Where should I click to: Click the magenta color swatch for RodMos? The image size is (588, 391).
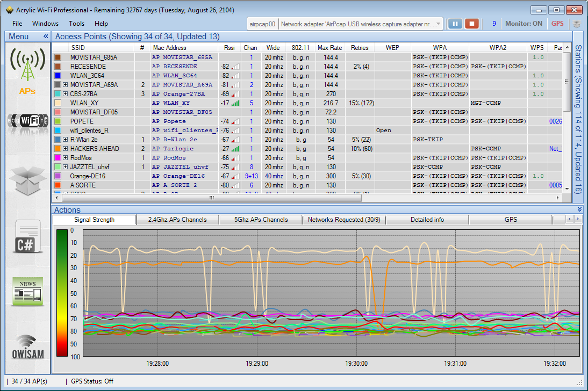58,158
